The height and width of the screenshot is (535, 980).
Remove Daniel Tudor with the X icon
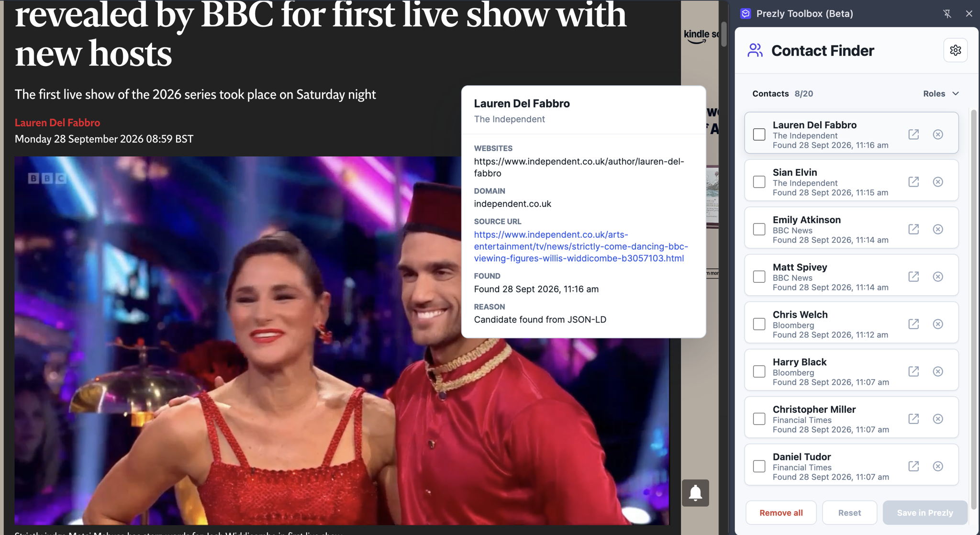(938, 466)
